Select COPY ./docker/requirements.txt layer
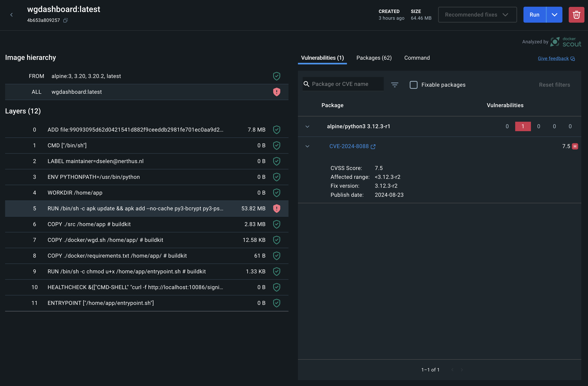The image size is (588, 386). (x=147, y=256)
